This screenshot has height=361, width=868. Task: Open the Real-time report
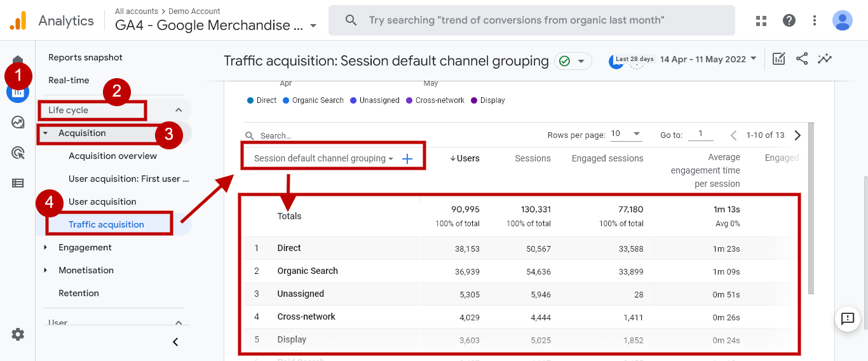69,80
